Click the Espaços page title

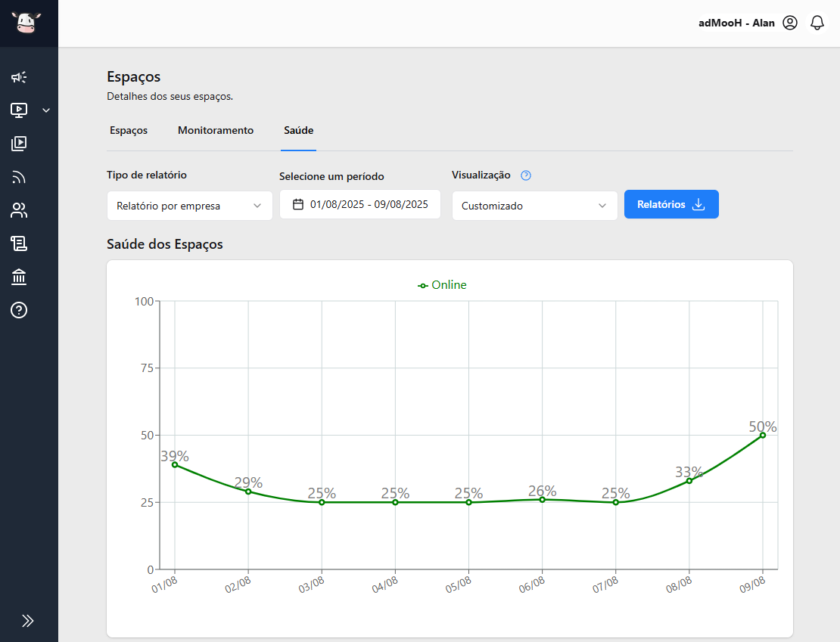[133, 76]
